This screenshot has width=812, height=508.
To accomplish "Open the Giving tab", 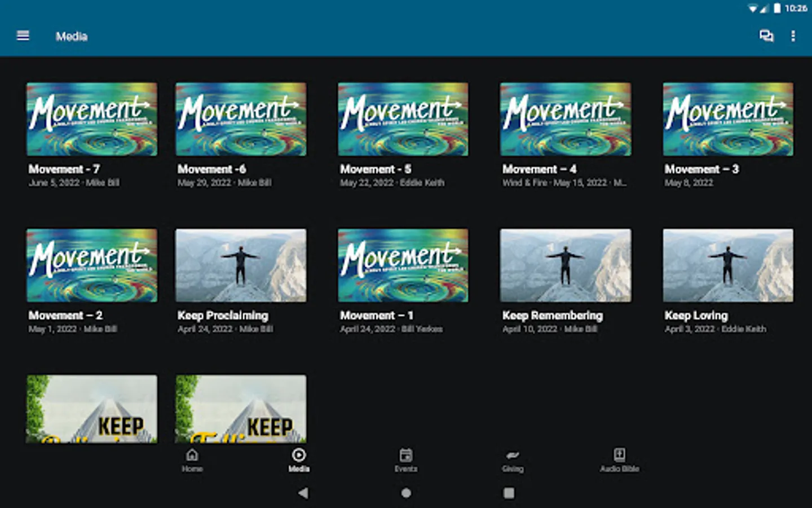I will tap(513, 460).
